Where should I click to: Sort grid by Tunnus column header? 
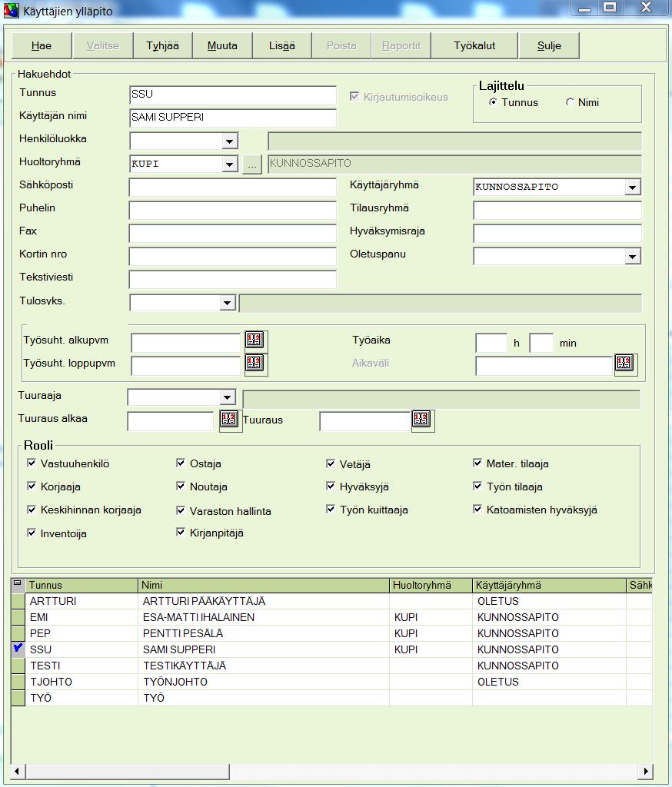(x=82, y=585)
